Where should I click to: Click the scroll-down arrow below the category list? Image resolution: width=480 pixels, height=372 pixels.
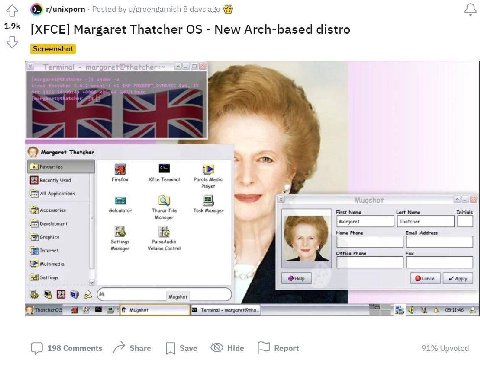(x=92, y=283)
